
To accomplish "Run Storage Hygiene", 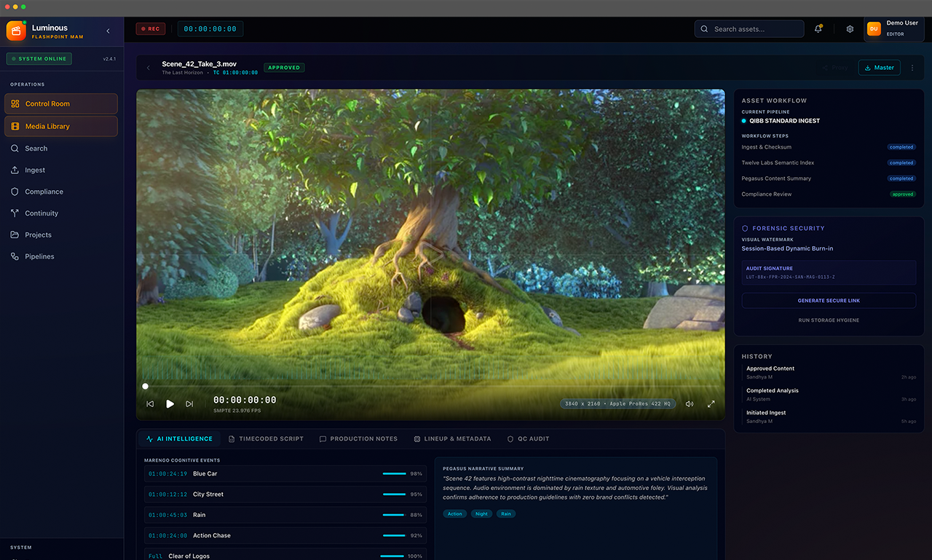I will tap(829, 320).
